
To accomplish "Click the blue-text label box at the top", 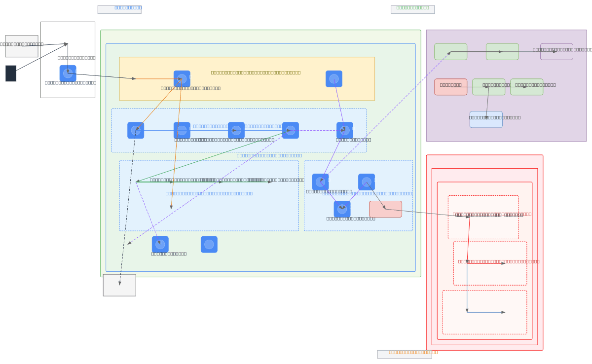I will (119, 9).
